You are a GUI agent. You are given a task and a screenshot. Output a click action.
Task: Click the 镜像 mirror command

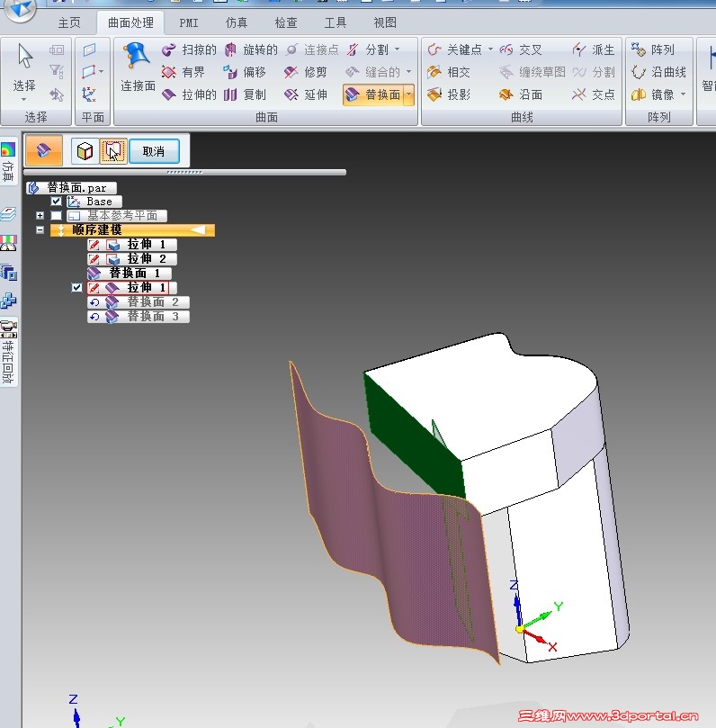click(652, 94)
